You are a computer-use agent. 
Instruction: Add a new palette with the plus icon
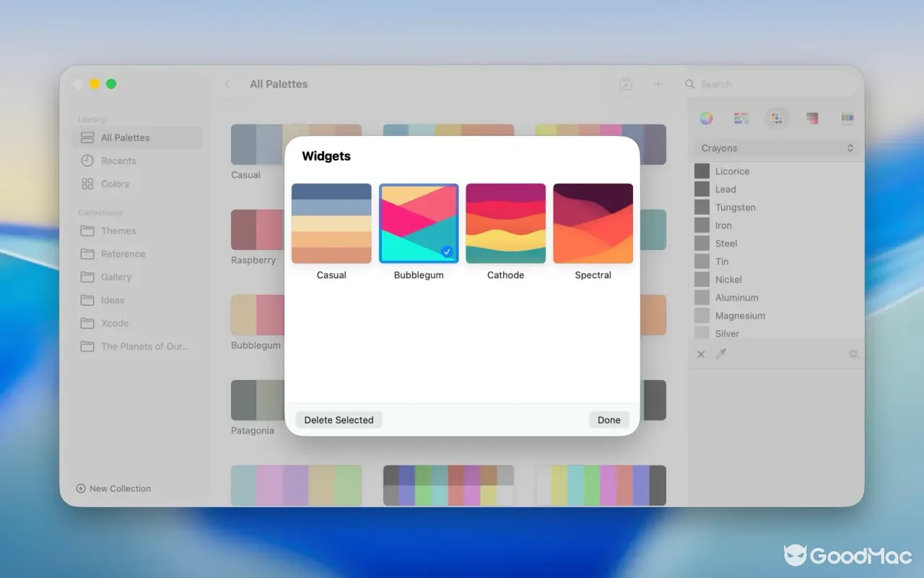pos(658,84)
